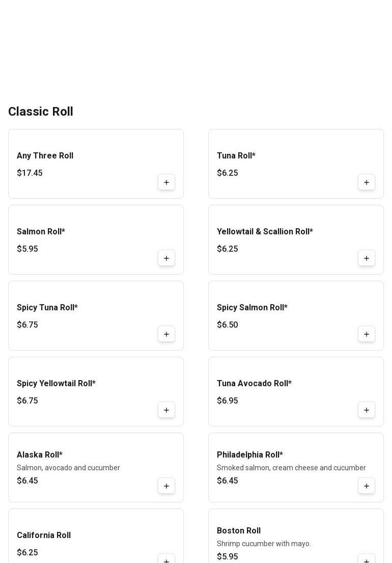
Task: Add Tuna Avocado Roll to order
Action: pyautogui.click(x=367, y=410)
